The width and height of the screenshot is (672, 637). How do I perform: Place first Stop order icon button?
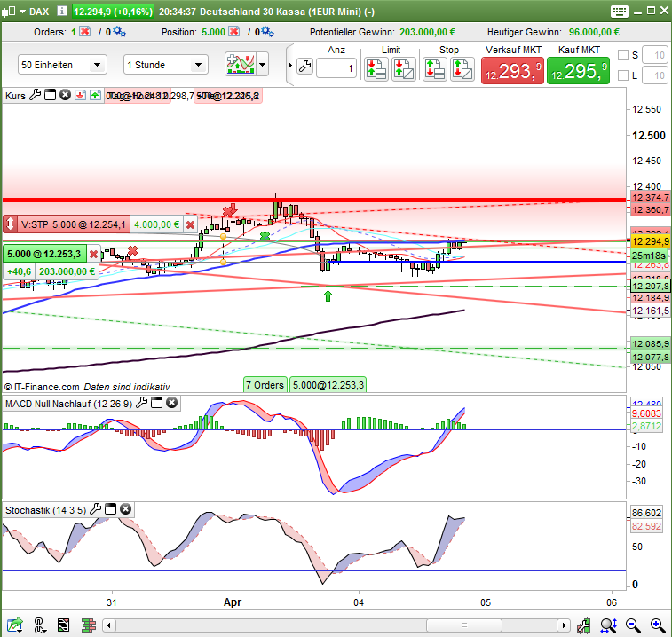pos(435,69)
